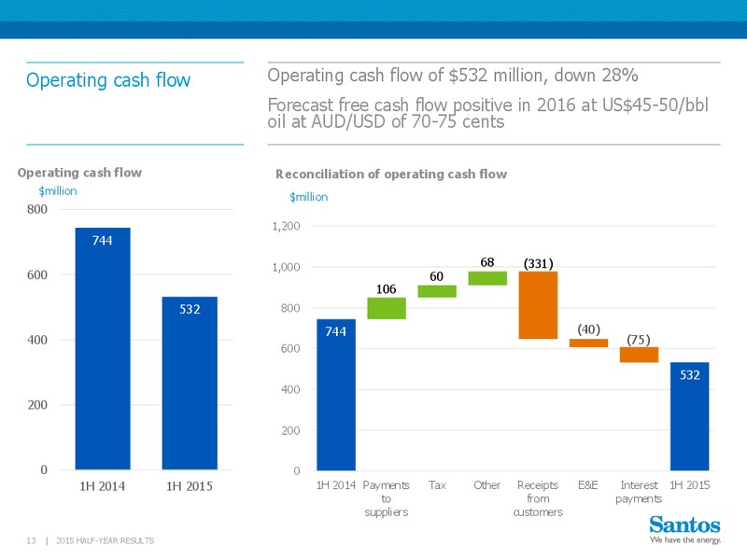747x560 pixels.
Task: Select the headline 'Operating cash flow of $532 million, down 28%'
Action: [453, 76]
